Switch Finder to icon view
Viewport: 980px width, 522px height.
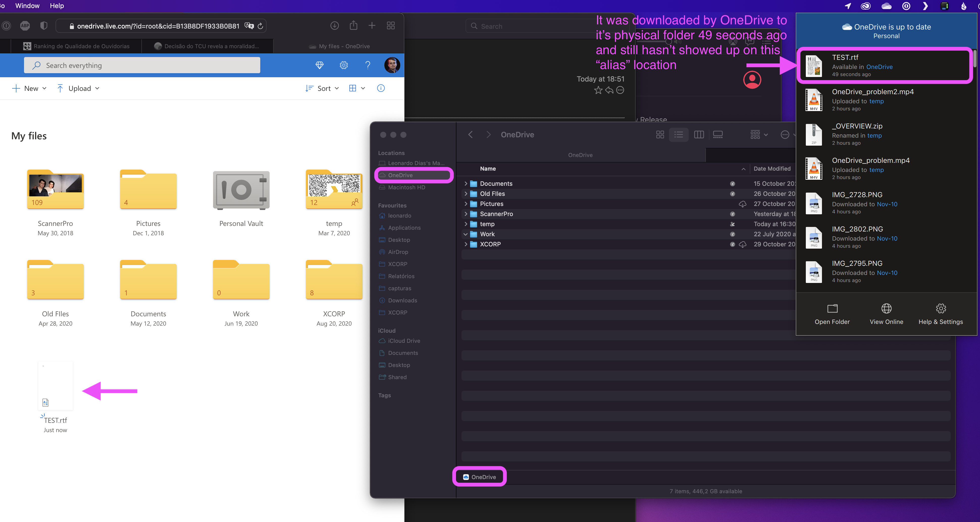[660, 135]
